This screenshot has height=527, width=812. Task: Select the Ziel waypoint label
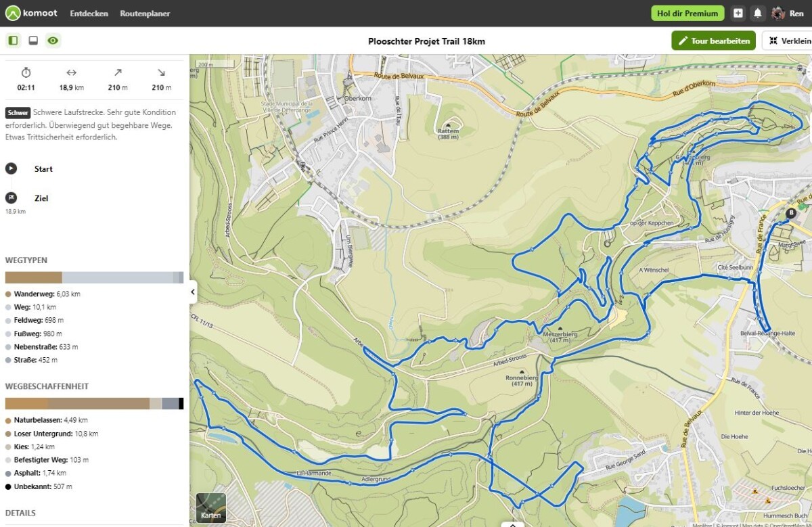tap(41, 198)
